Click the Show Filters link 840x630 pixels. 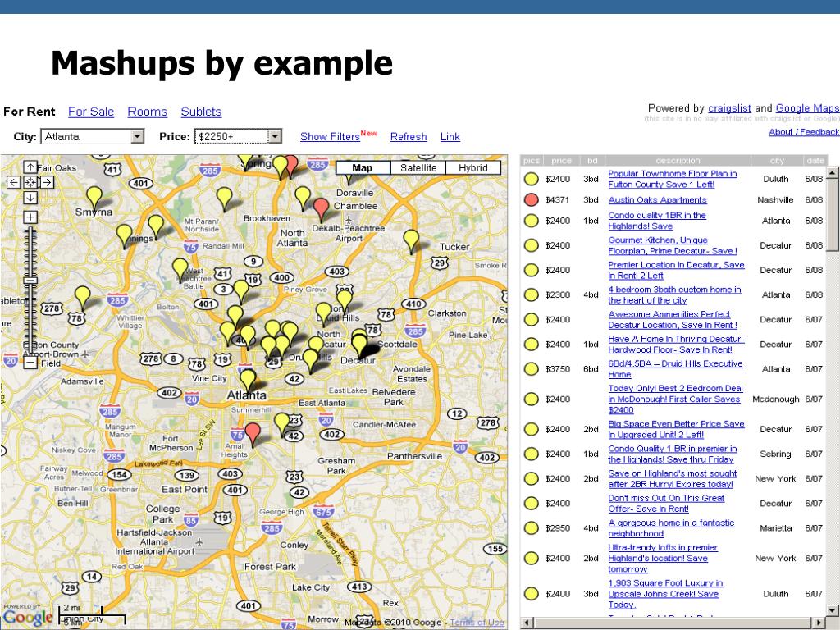coord(330,137)
